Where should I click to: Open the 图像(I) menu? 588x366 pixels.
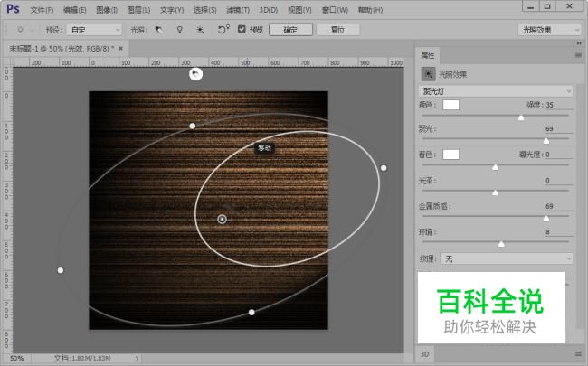coord(107,10)
